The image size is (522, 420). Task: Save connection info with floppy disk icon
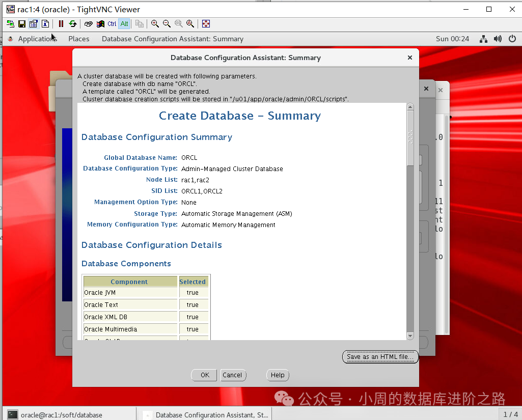[22, 23]
